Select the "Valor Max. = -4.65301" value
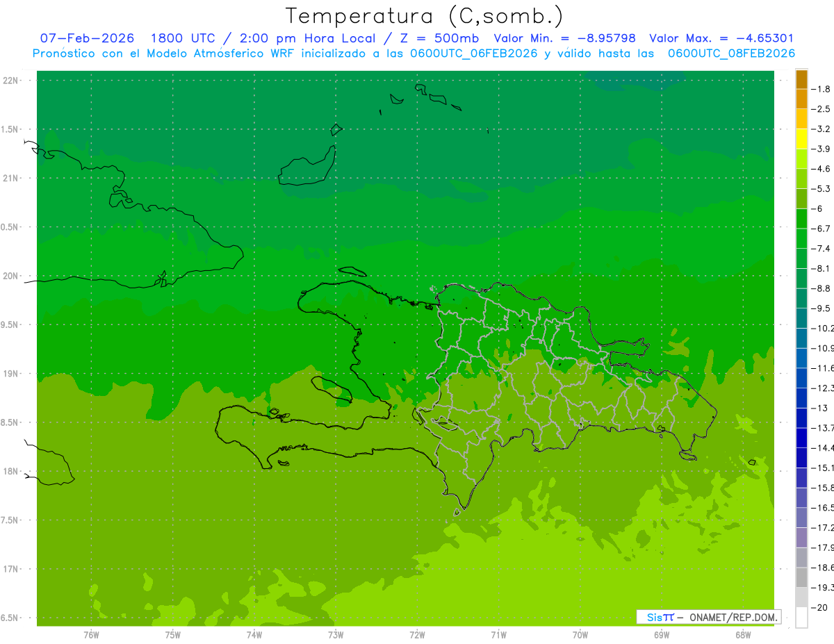This screenshot has width=834, height=644. [721, 39]
